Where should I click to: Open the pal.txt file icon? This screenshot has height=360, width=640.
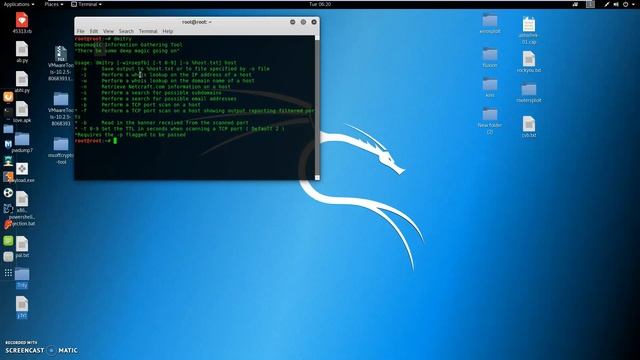click(22, 244)
